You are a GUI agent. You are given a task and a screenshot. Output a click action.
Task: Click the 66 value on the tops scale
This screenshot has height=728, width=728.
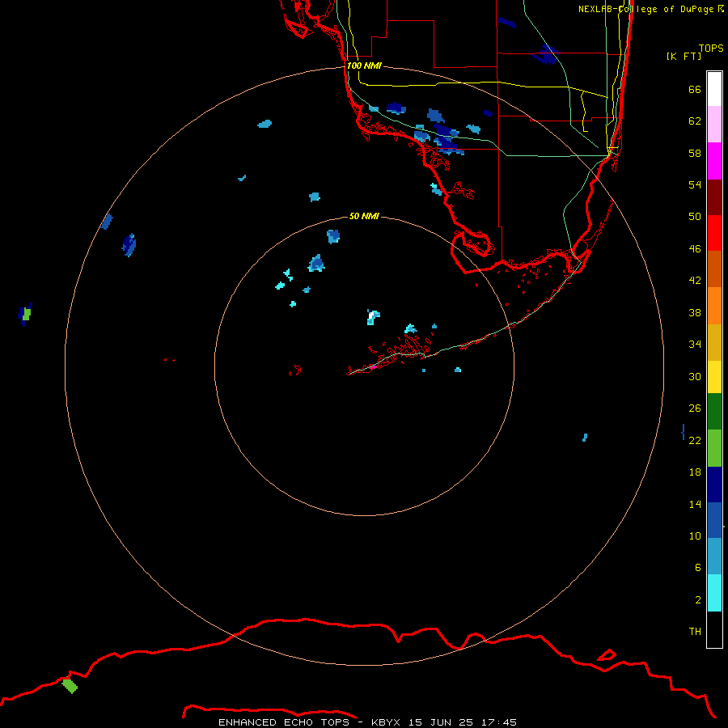coord(695,89)
